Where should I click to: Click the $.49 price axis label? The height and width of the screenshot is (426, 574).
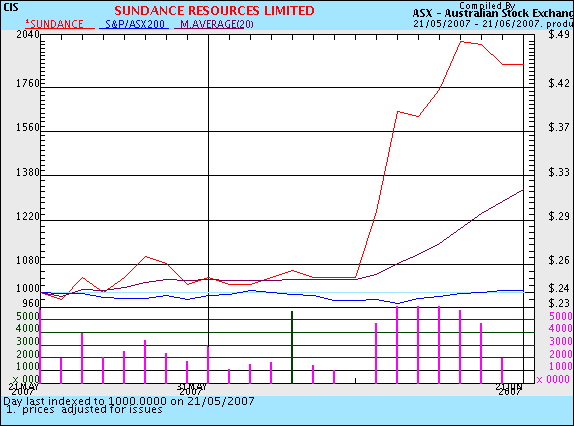(559, 34)
